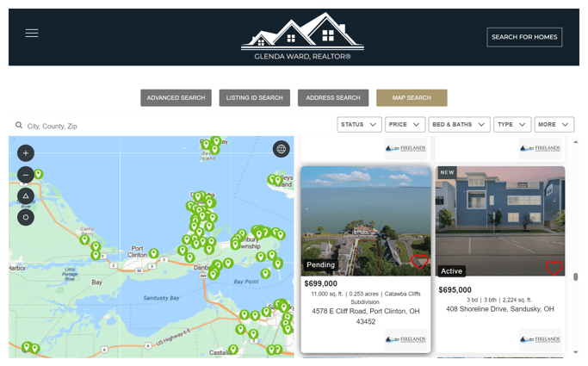Favorite the $695,000 listing heart icon
Screen dimensions: 588x366
[554, 268]
